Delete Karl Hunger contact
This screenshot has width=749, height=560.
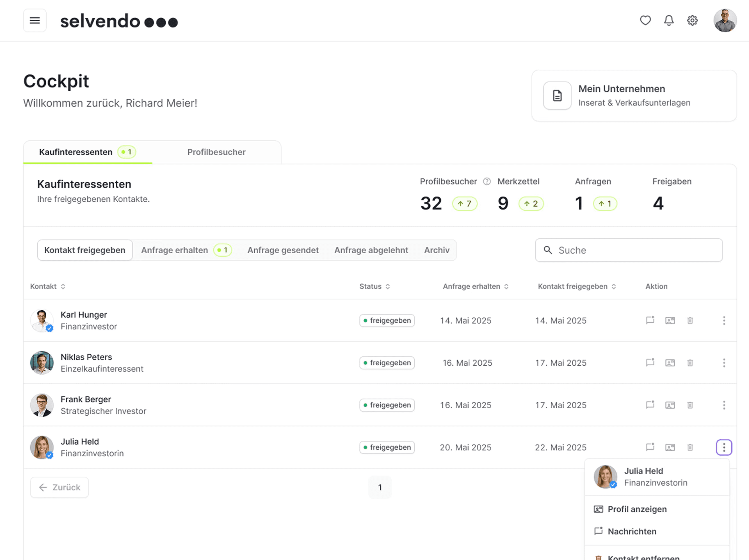click(x=690, y=321)
